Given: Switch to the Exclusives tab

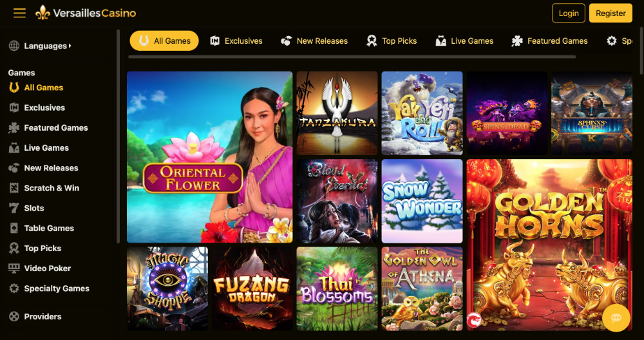Looking at the screenshot, I should pyautogui.click(x=236, y=41).
